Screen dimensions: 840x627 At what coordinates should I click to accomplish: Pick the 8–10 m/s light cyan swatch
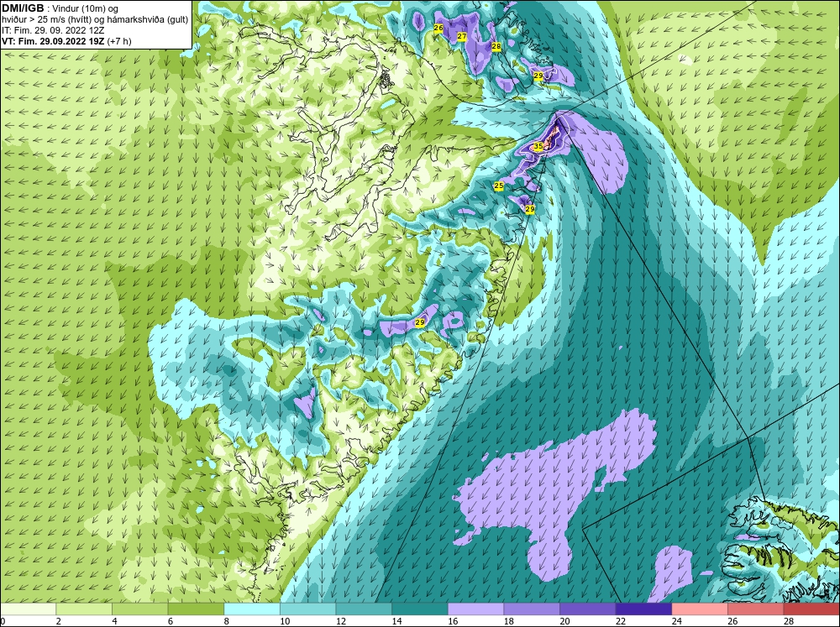pos(252,609)
